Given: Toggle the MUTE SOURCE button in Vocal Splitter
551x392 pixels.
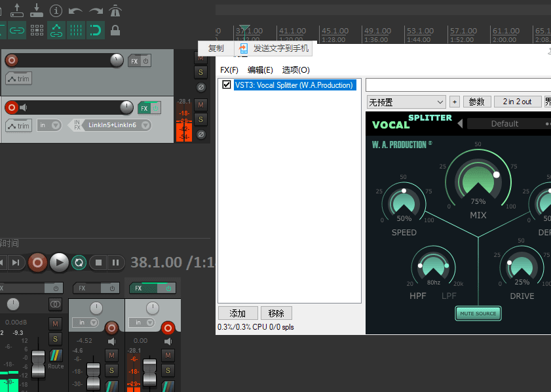Looking at the screenshot, I should tap(478, 313).
